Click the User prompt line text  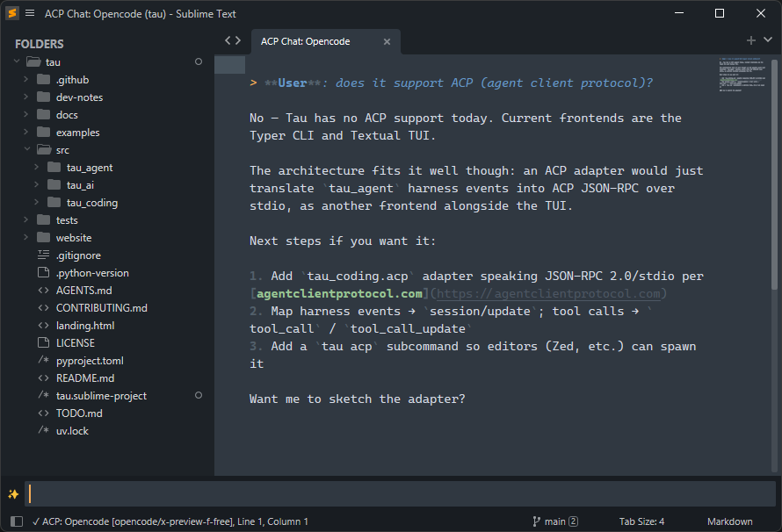click(452, 83)
